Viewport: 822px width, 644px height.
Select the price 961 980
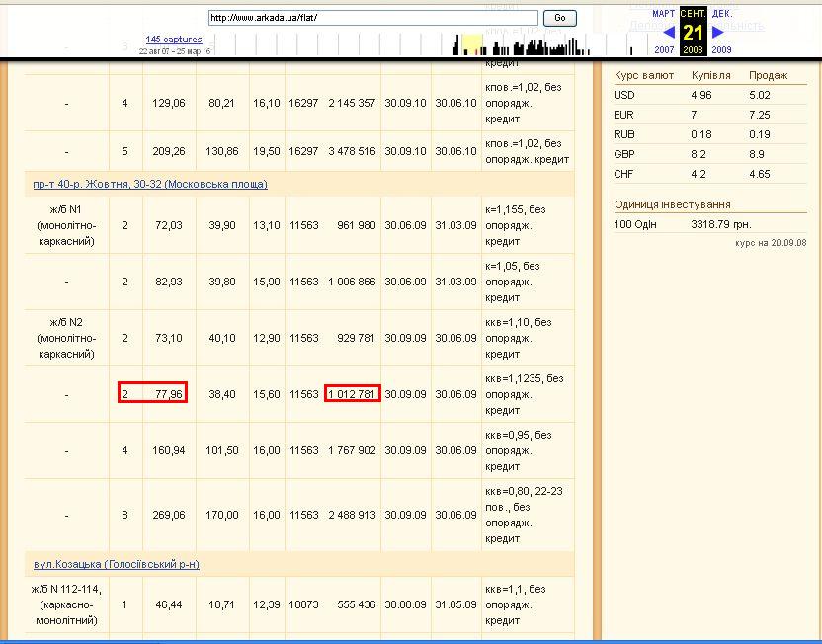point(357,226)
